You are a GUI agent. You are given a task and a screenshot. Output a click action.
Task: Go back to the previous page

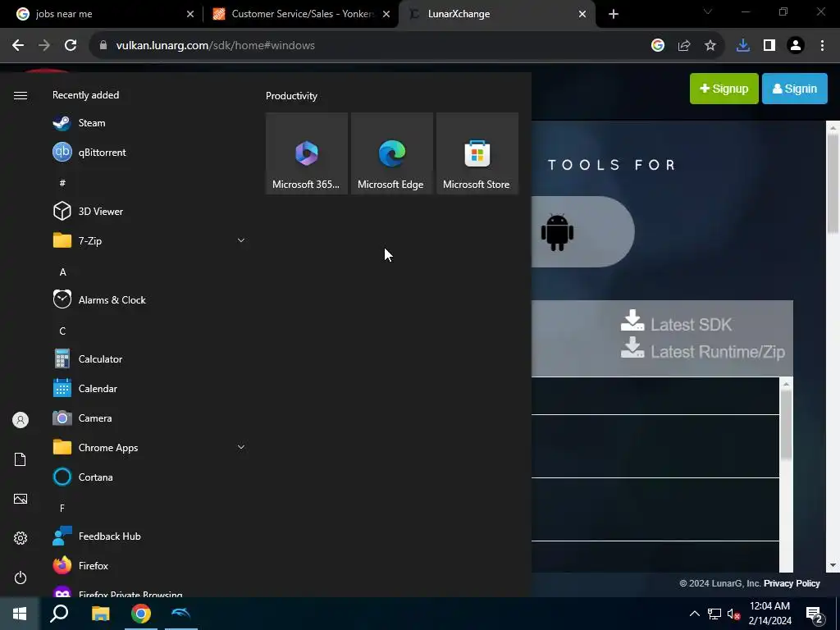(18, 46)
